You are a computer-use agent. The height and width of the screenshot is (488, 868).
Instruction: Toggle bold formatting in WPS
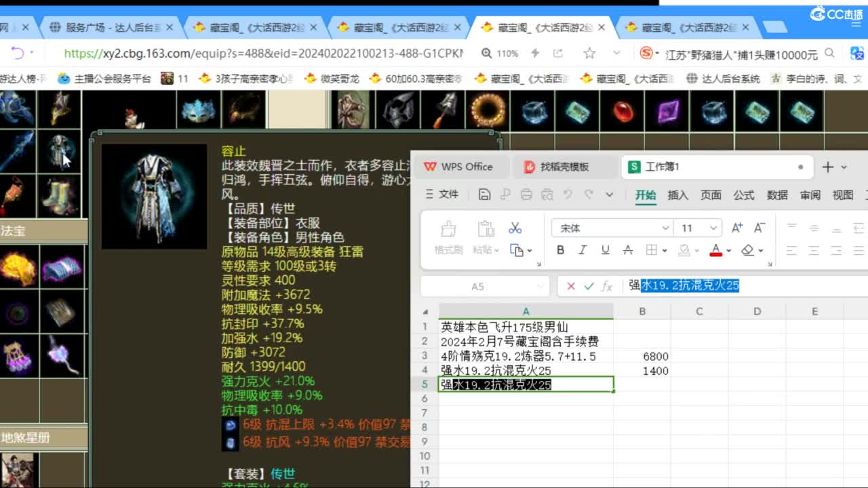pos(560,250)
